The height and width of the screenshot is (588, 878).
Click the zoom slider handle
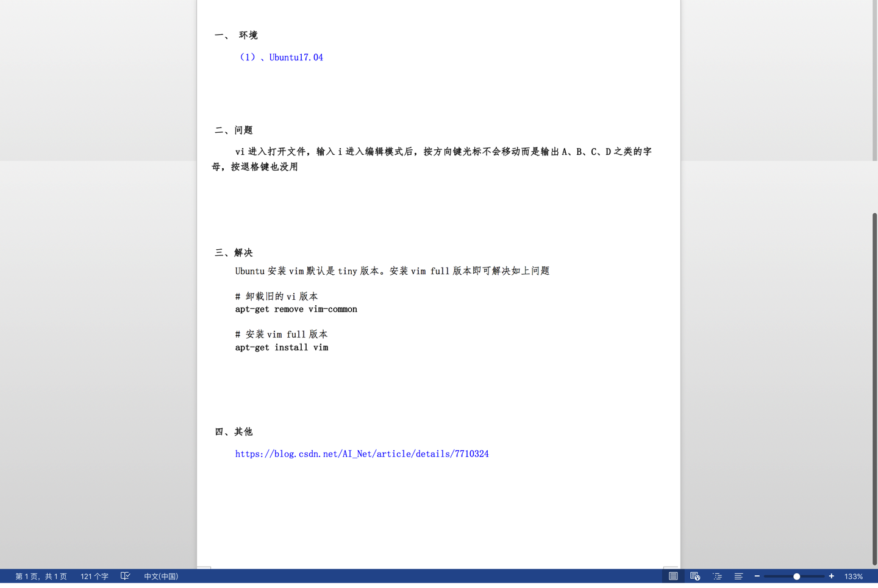796,576
